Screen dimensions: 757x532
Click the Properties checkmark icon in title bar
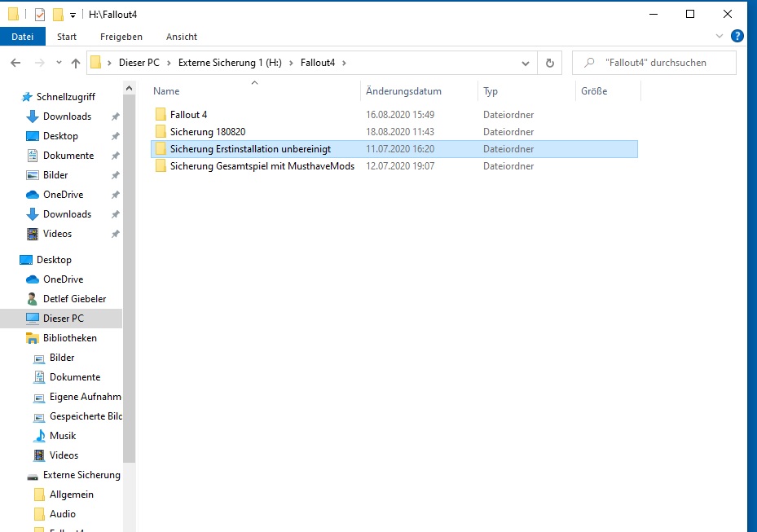(40, 14)
